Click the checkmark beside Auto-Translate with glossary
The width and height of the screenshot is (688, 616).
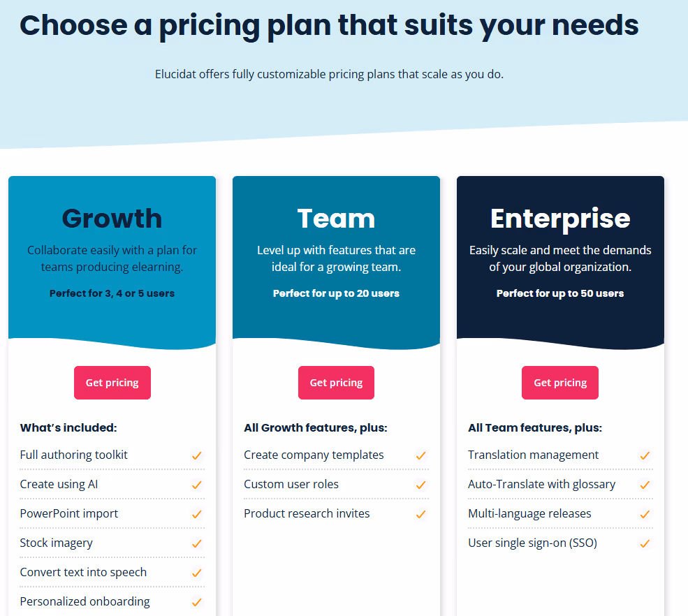click(x=645, y=484)
